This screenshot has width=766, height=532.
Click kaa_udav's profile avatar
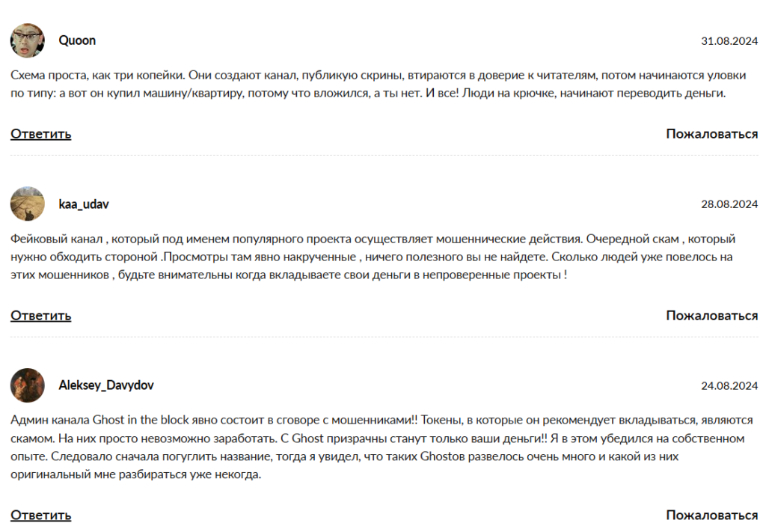(28, 204)
